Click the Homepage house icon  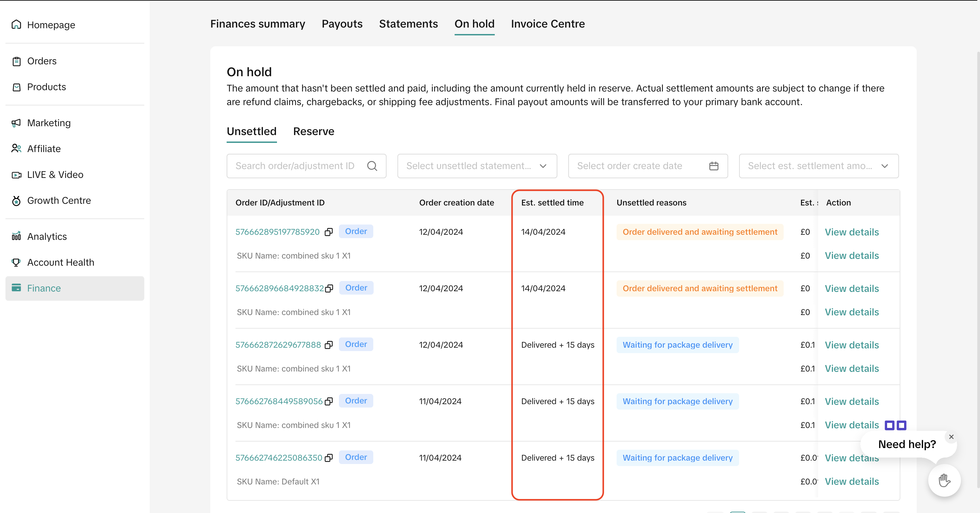tap(16, 25)
